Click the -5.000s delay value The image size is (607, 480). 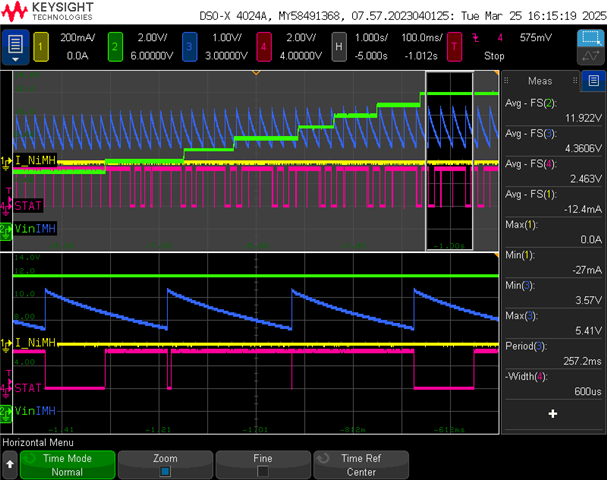point(371,56)
